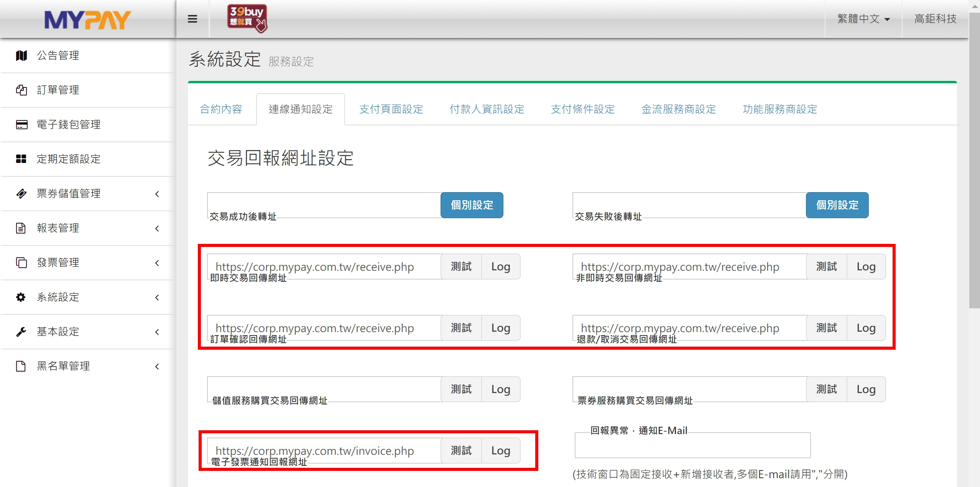Click the 39buy store logo
Viewport: 980px width, 487px height.
click(x=247, y=18)
